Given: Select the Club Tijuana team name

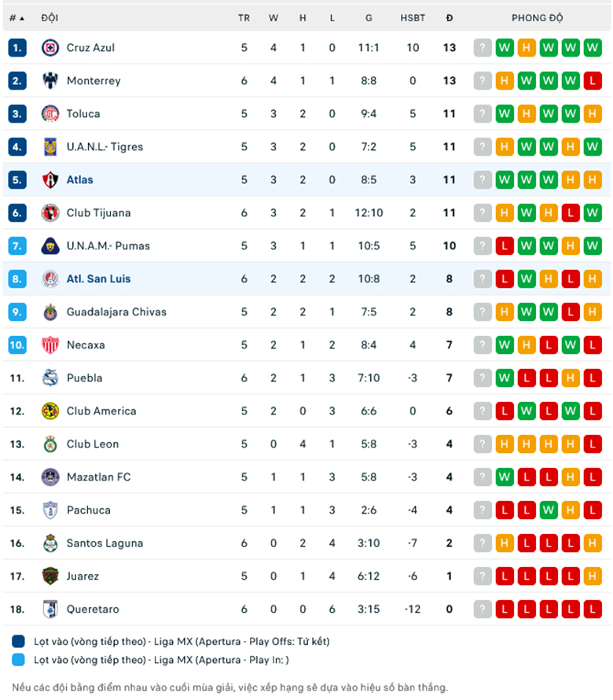Looking at the screenshot, I should pyautogui.click(x=98, y=213).
